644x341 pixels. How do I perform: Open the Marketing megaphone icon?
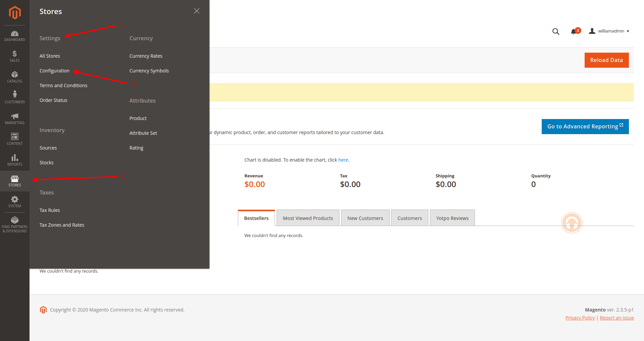point(14,117)
